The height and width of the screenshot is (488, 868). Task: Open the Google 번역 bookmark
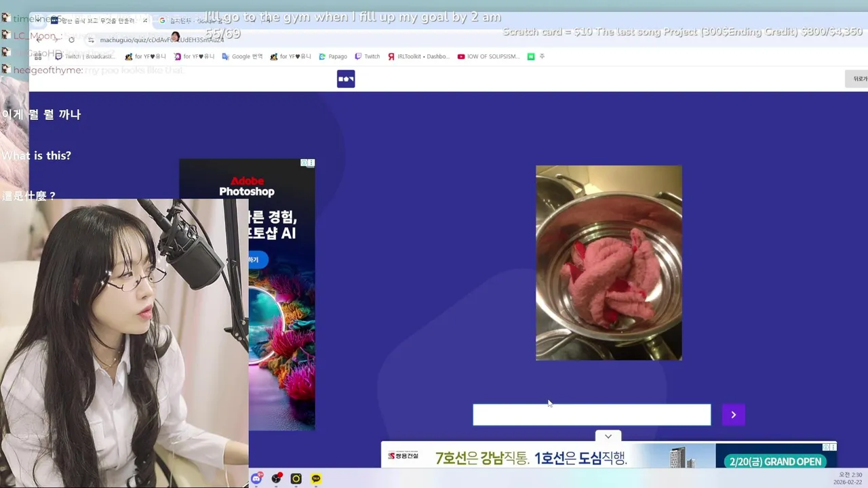243,57
